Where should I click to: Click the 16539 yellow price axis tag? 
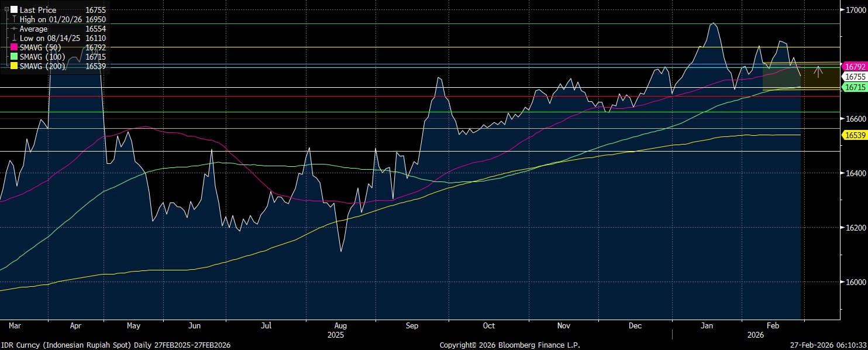(x=854, y=135)
